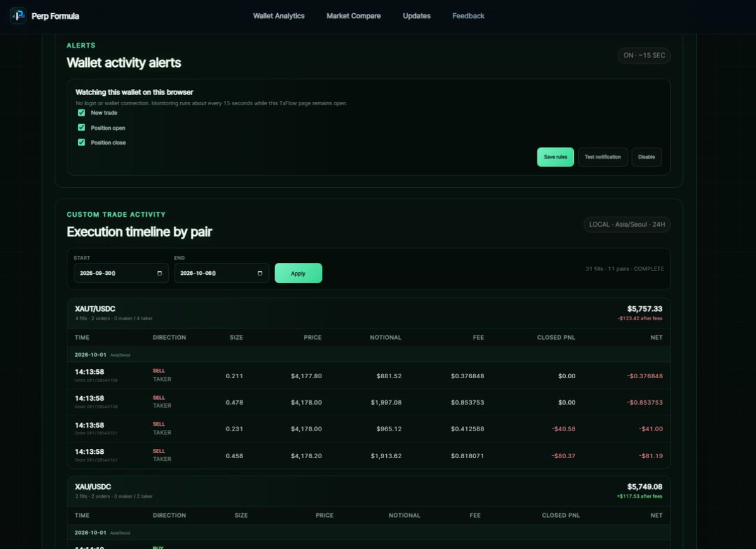The image size is (756, 549).
Task: Click the Perp Formula logo icon
Action: [18, 16]
